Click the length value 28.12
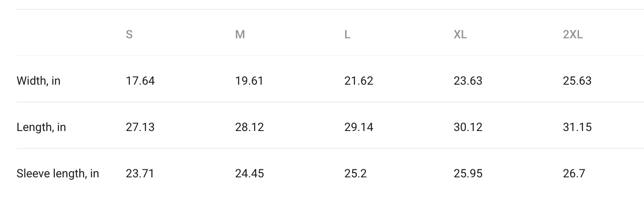The image size is (644, 213). click(249, 127)
